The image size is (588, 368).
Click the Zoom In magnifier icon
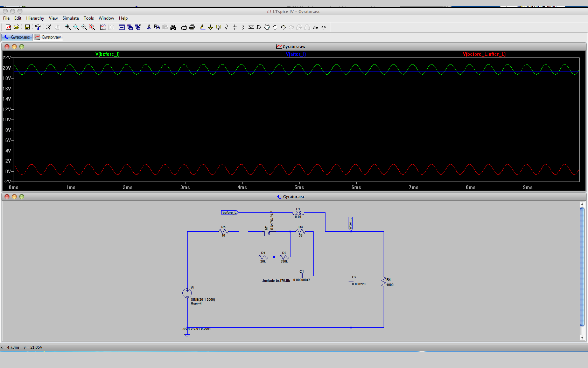(x=68, y=27)
